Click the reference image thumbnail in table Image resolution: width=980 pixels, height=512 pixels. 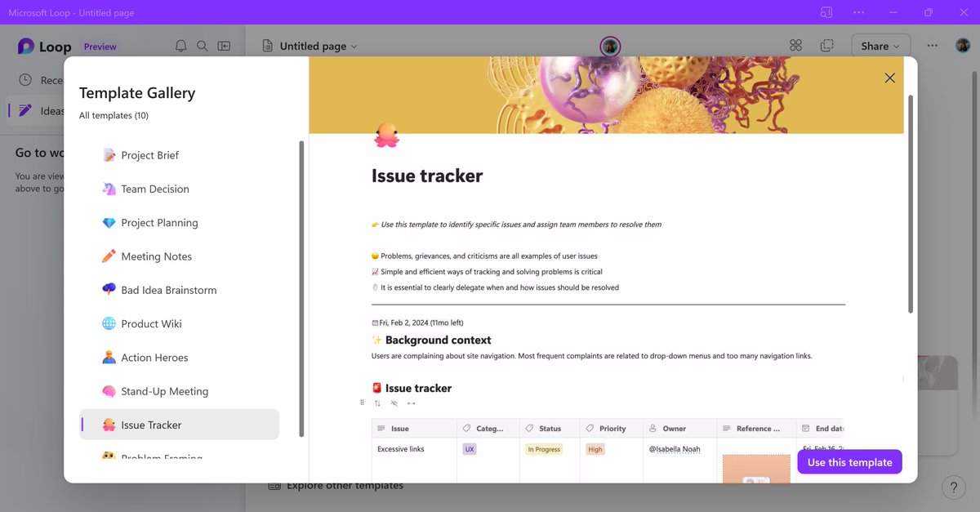[x=756, y=469]
